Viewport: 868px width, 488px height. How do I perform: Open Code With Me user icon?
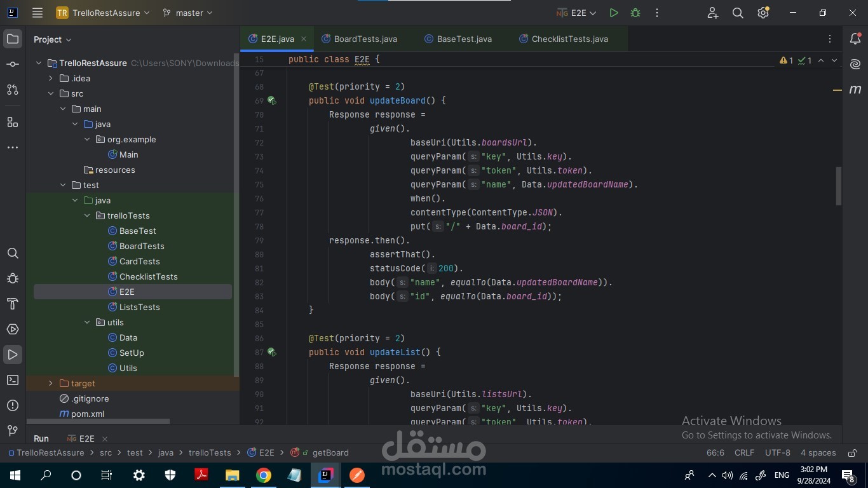712,13
